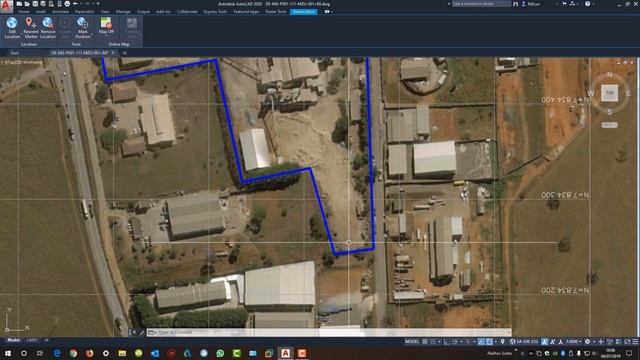Click the Help question mark icon
The width and height of the screenshot is (640, 360).
point(587,4)
